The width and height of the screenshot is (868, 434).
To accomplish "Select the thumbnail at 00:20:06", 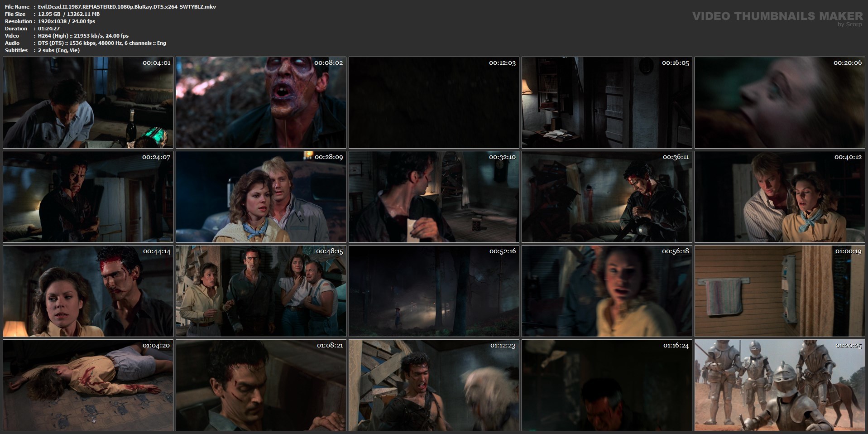I will click(x=780, y=102).
